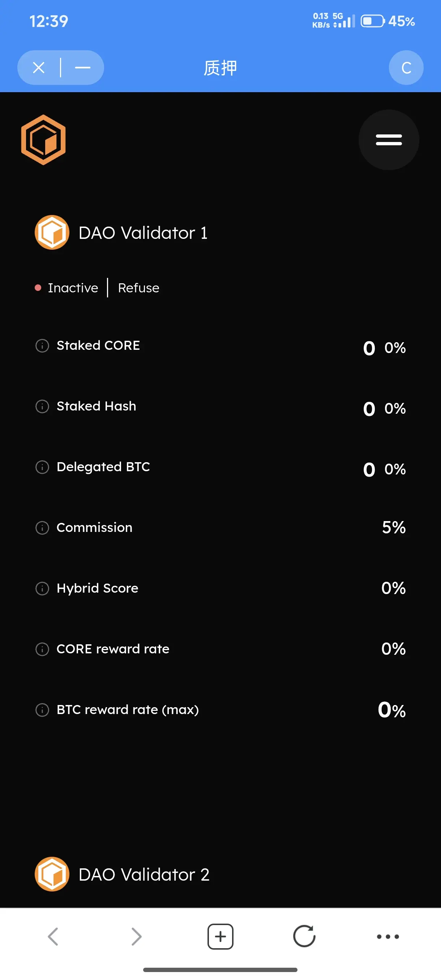Tap the info icon beside Commission

42,528
